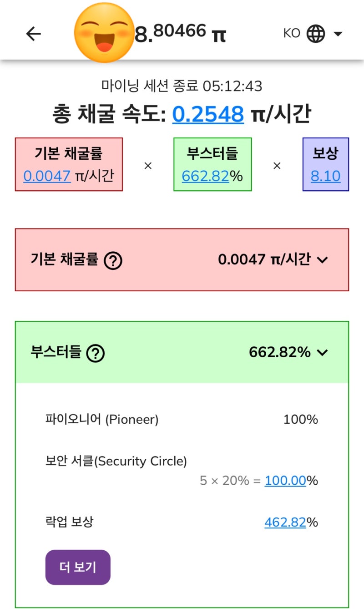
Task: Collapse the 기본 채굴률 section chevron
Action: 324,260
